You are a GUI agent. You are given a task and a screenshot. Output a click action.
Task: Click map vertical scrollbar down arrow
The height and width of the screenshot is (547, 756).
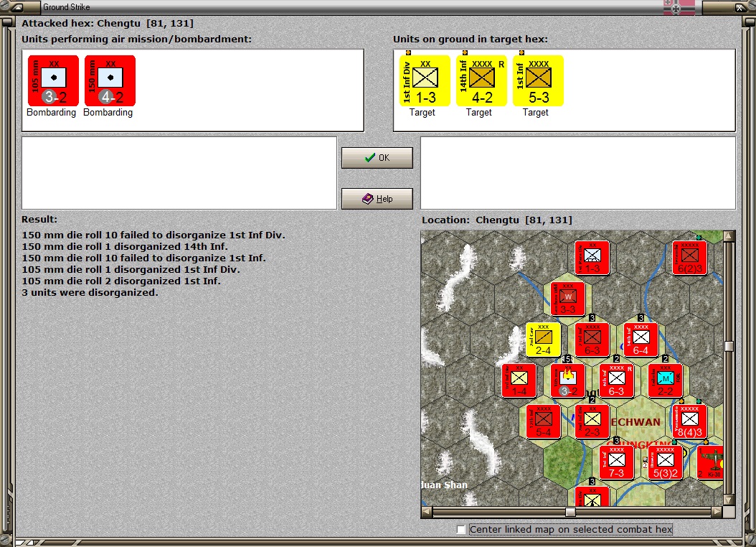point(729,500)
